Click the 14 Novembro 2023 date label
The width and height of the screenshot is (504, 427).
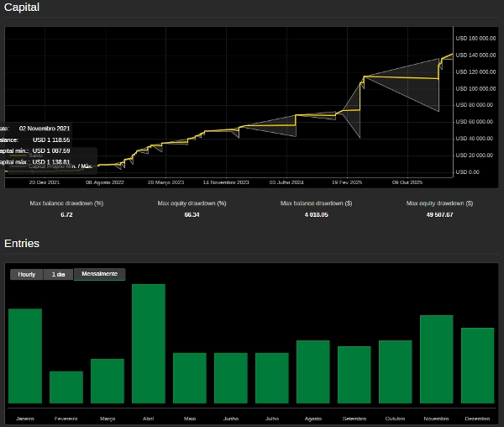[x=226, y=182]
